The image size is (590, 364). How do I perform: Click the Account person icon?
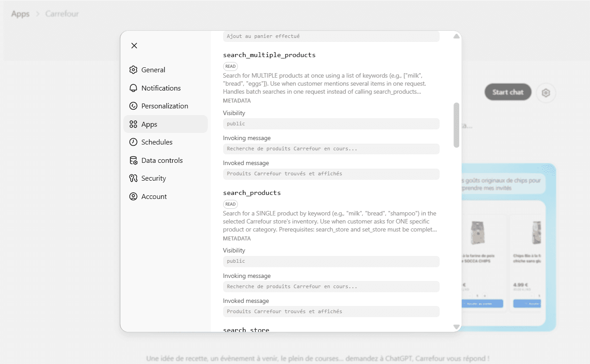click(133, 196)
